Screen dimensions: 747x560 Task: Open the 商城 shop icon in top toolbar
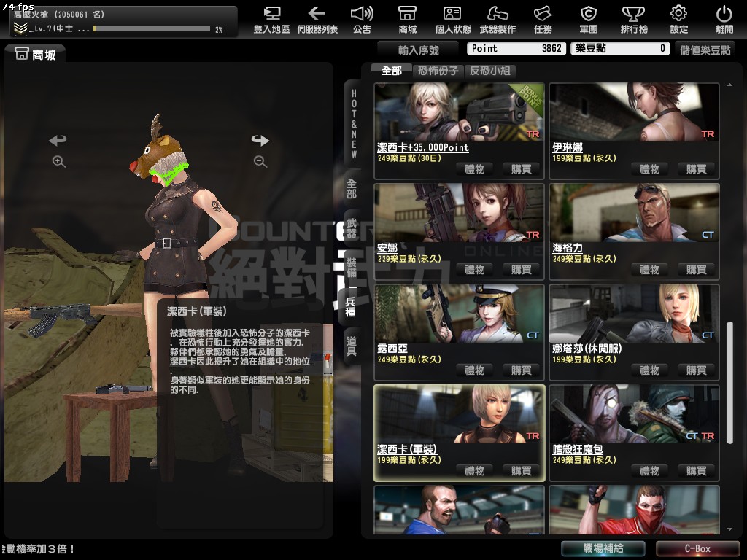(408, 20)
